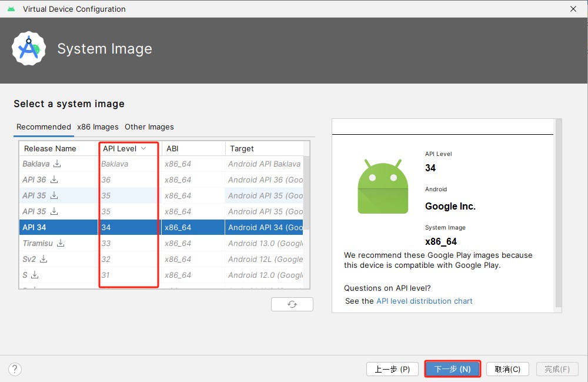The height and width of the screenshot is (382, 588).
Task: Download the Tiramisu system image
Action: coord(61,243)
